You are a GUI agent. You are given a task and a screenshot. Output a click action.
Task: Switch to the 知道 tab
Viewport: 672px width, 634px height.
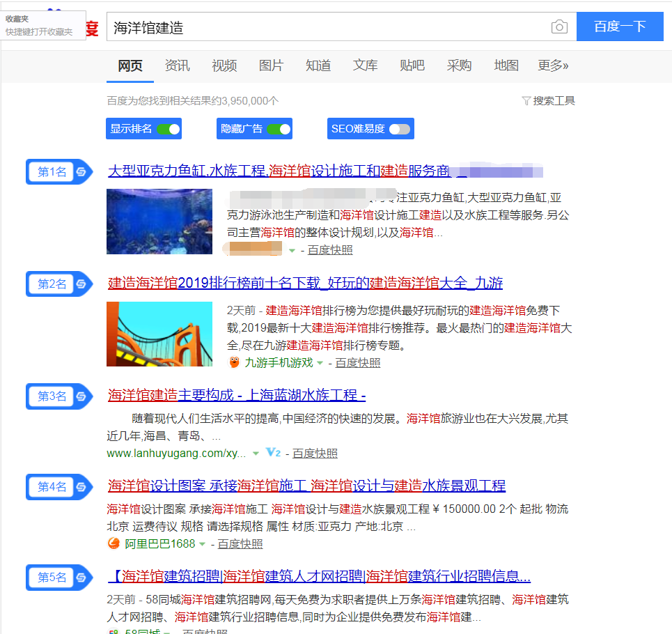point(318,65)
